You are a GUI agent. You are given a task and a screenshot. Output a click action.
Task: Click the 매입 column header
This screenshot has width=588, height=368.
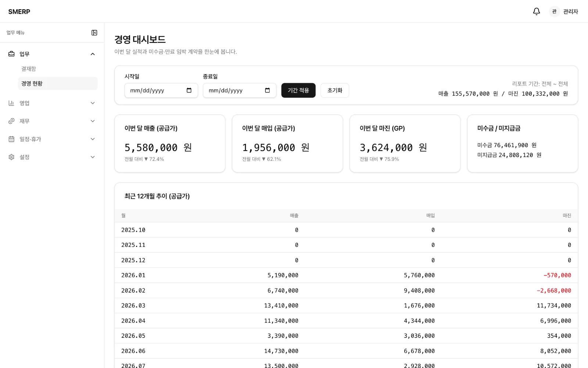pos(430,216)
